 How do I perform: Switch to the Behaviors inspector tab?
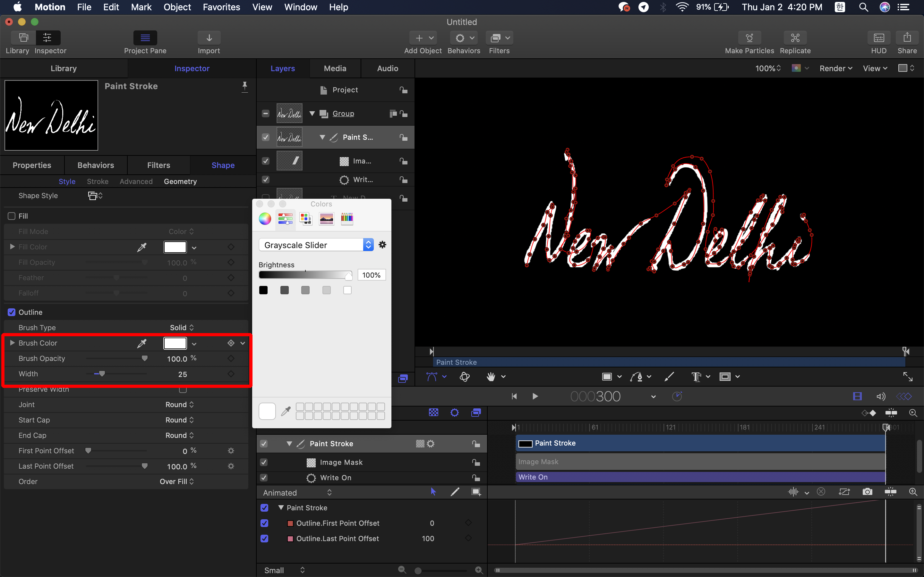tap(96, 165)
